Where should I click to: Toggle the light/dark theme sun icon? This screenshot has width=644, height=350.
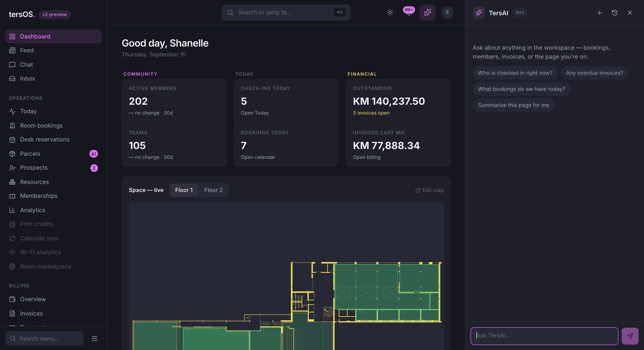click(x=390, y=13)
